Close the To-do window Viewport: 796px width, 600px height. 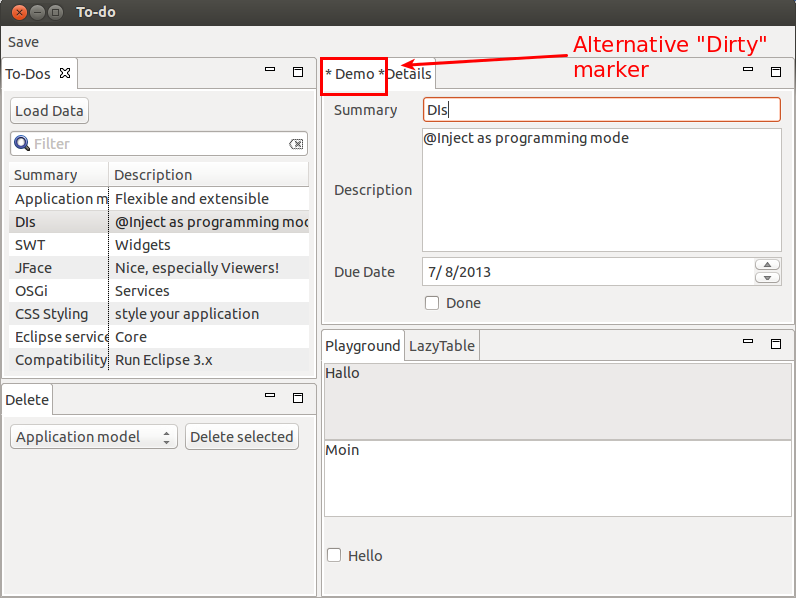click(19, 12)
